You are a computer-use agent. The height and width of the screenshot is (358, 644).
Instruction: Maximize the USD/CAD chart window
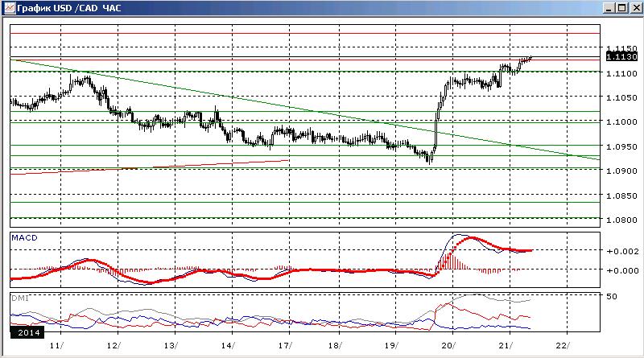point(622,8)
